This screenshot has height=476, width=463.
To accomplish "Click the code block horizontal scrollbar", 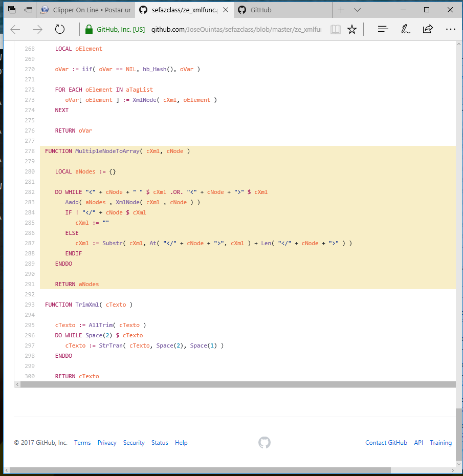I will [x=235, y=384].
